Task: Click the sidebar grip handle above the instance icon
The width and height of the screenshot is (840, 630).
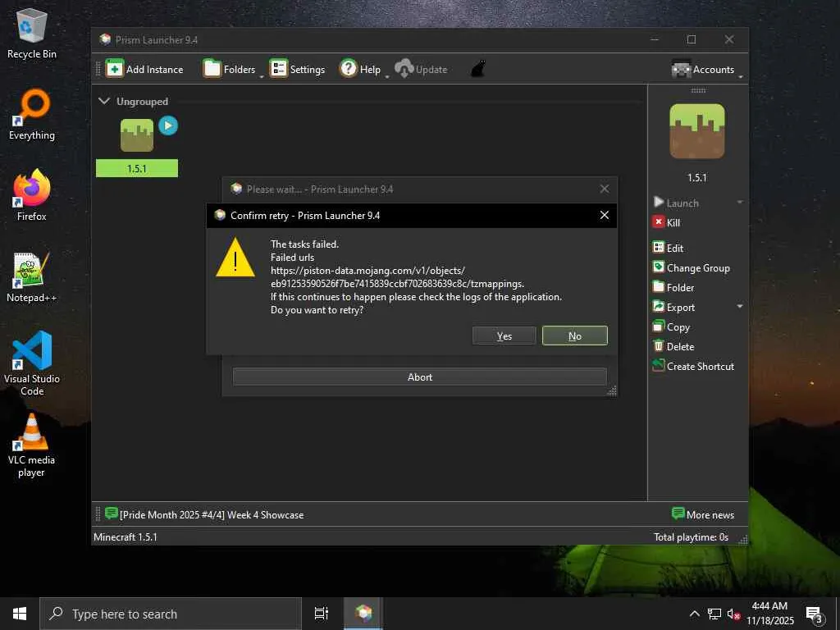Action: tap(698, 90)
